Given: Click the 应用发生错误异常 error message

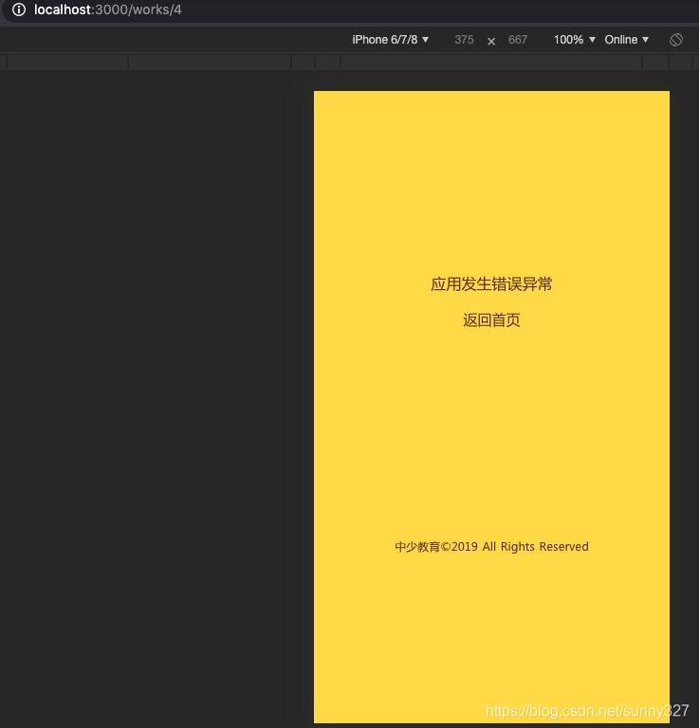Looking at the screenshot, I should coord(491,283).
